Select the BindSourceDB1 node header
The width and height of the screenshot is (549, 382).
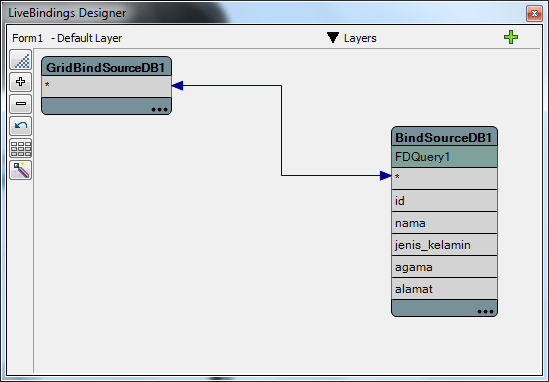[444, 137]
